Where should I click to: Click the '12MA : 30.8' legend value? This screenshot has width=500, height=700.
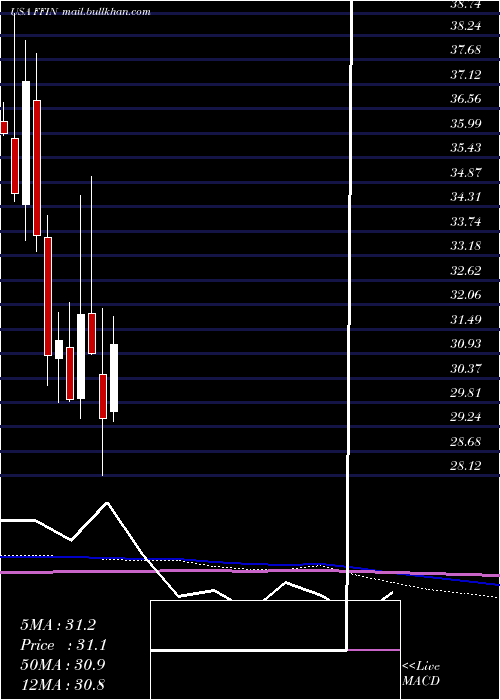(63, 685)
